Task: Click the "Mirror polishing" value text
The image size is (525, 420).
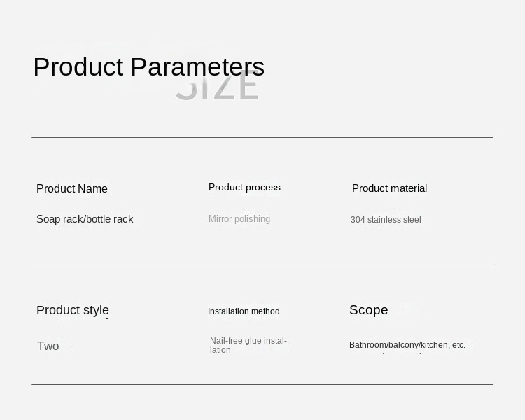Action: [x=239, y=219]
